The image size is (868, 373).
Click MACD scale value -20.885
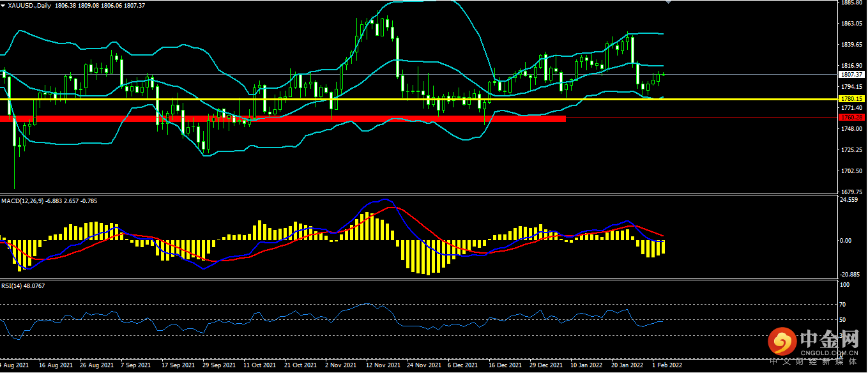(x=851, y=274)
